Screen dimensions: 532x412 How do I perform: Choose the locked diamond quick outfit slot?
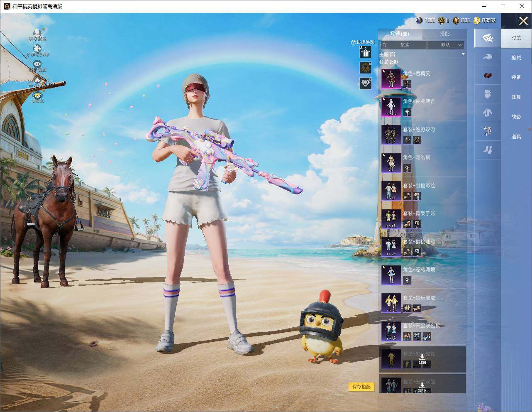(x=366, y=83)
